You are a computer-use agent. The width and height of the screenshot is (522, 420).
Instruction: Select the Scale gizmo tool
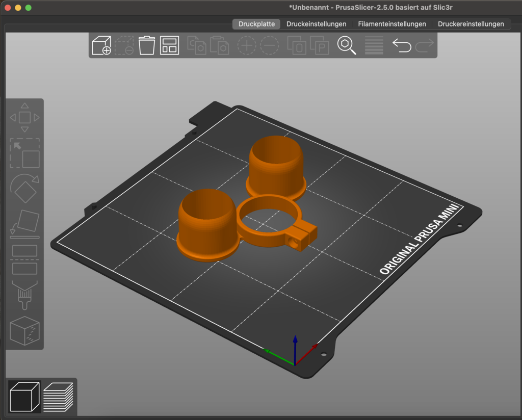pos(24,153)
